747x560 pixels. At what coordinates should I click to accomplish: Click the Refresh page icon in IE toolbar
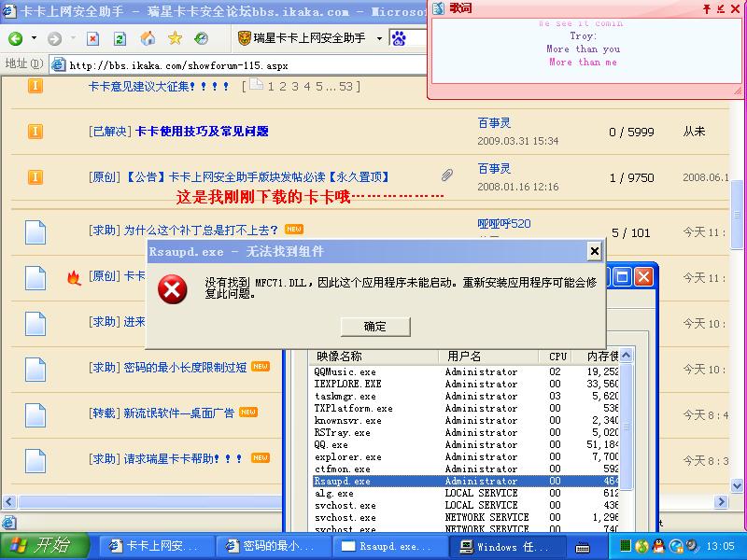pos(120,38)
